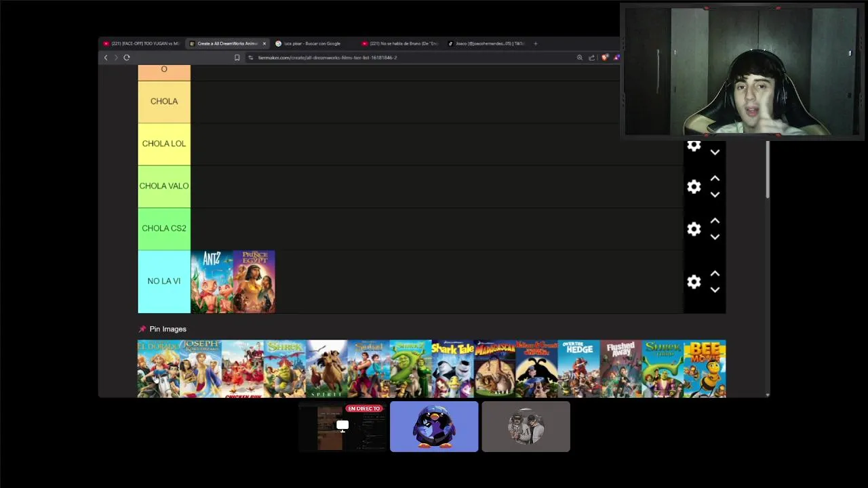Click the CHOLA CS2 tier label
The image size is (868, 488).
click(164, 228)
